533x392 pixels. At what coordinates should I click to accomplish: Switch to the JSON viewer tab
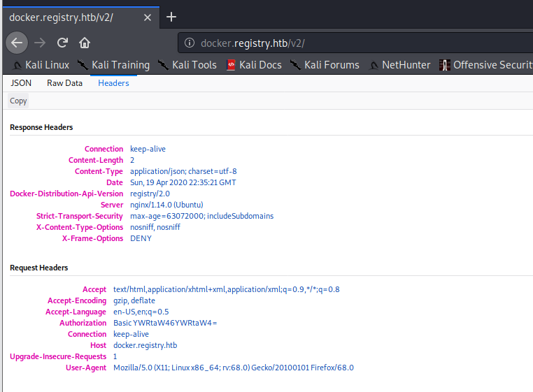click(21, 83)
